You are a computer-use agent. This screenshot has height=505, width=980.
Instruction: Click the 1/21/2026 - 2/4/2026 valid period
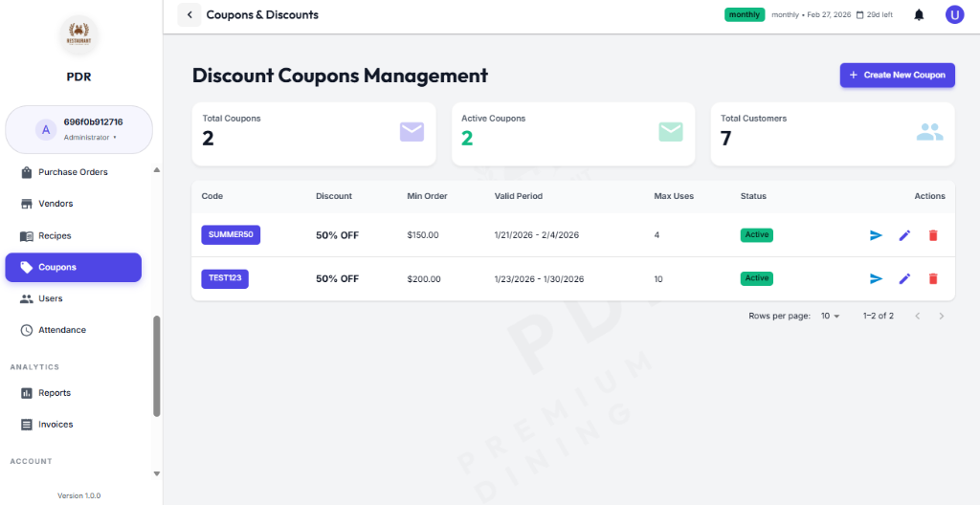536,235
